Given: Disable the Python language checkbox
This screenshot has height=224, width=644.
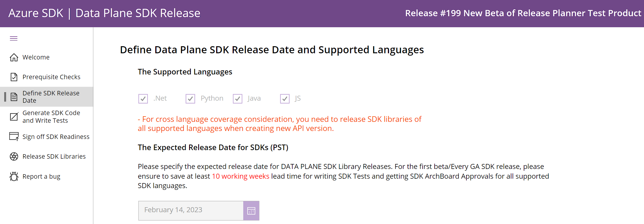Looking at the screenshot, I should point(190,99).
